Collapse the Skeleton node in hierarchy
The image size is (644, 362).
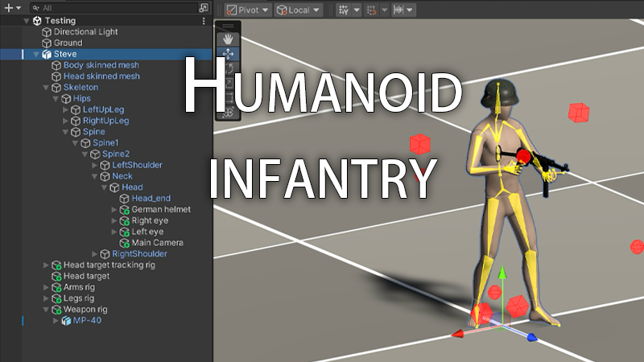[x=47, y=87]
